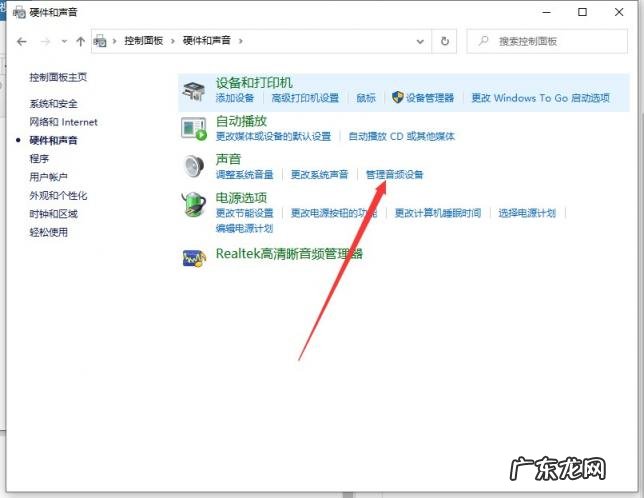Open 系统和安全 category
This screenshot has height=498, width=644.
coord(53,104)
